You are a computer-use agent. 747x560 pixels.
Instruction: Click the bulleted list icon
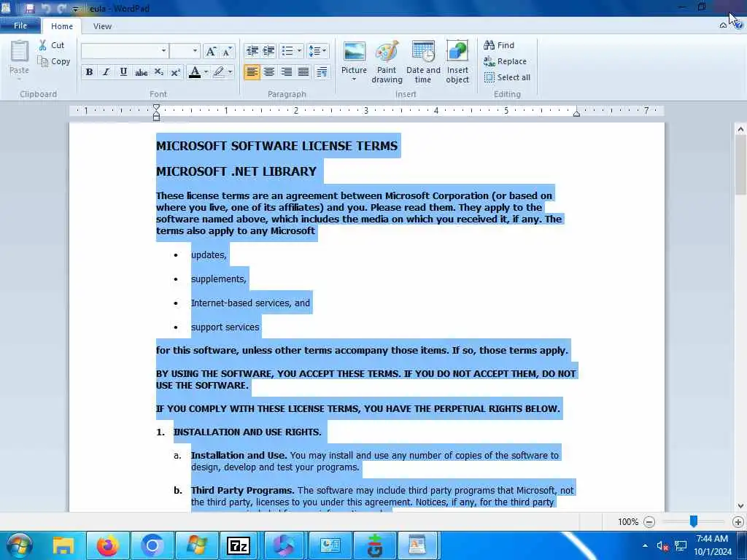click(287, 50)
